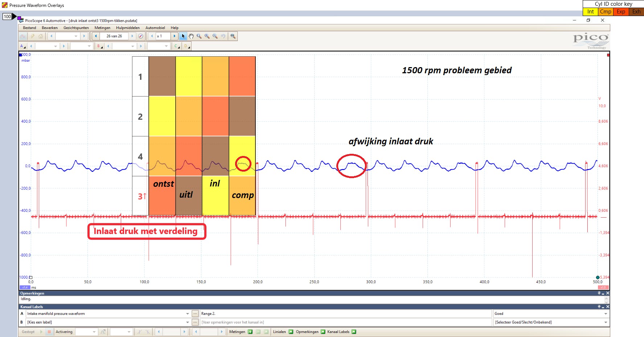Go to previous waveform buffer
This screenshot has height=337, width=644.
point(96,36)
